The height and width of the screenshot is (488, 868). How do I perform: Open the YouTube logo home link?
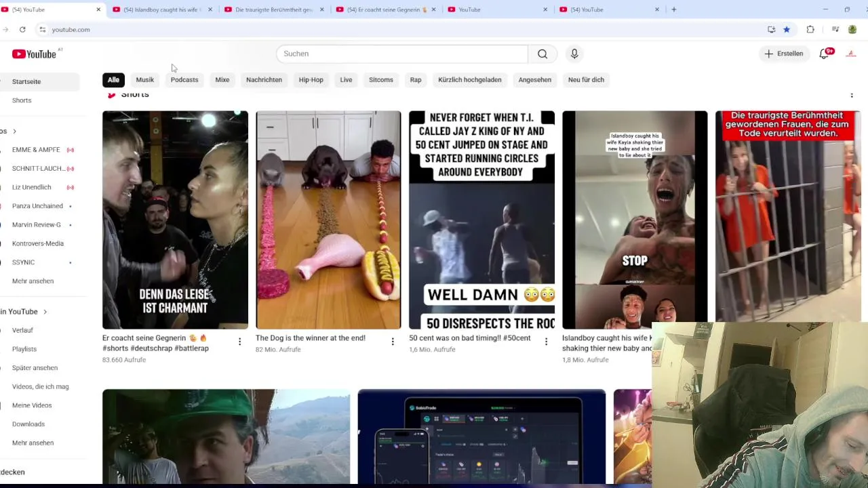(x=34, y=54)
